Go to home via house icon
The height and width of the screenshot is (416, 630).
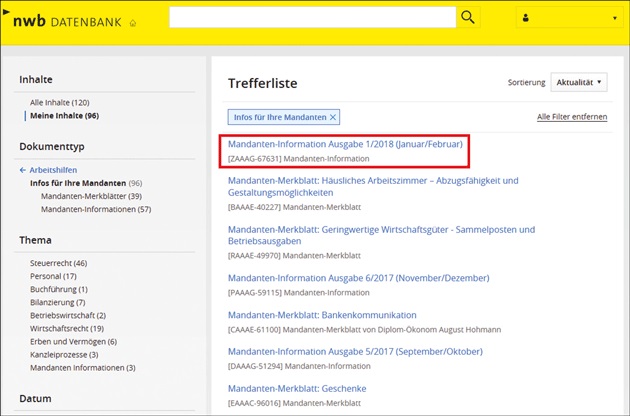133,23
